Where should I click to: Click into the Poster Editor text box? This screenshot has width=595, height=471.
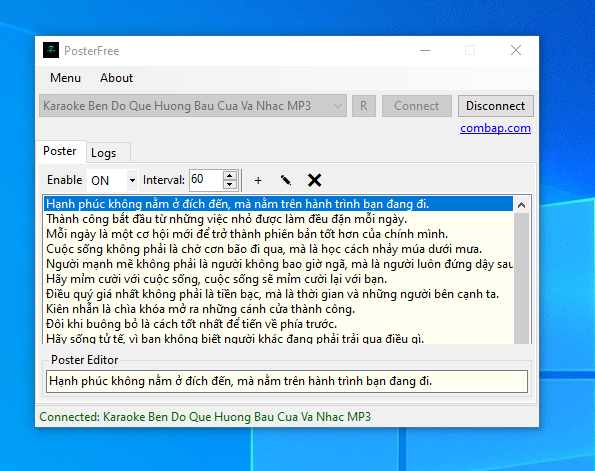[x=287, y=381]
